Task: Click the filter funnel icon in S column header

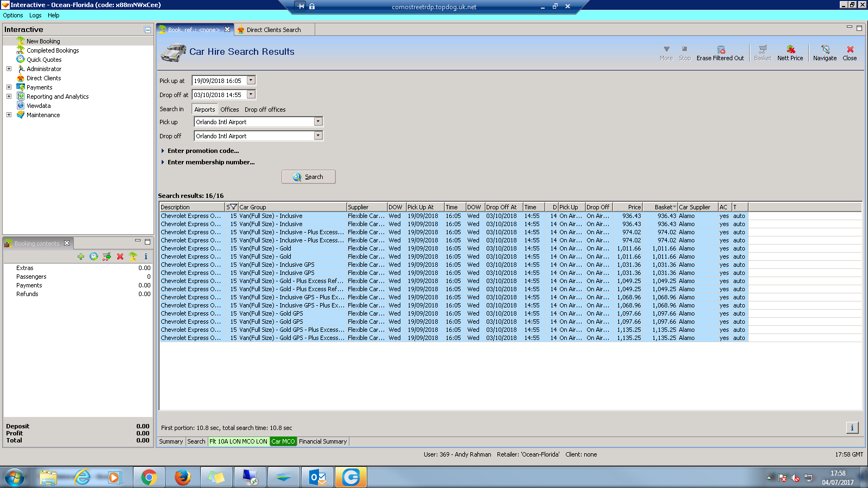Action: coord(234,207)
